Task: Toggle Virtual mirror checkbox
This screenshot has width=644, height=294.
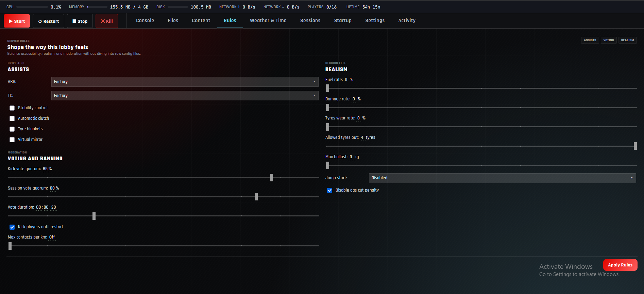Action: [x=12, y=140]
